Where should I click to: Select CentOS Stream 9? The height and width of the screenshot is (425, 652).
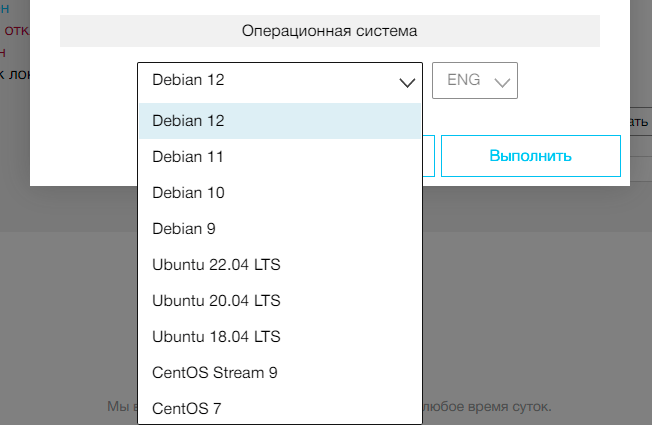[279, 372]
